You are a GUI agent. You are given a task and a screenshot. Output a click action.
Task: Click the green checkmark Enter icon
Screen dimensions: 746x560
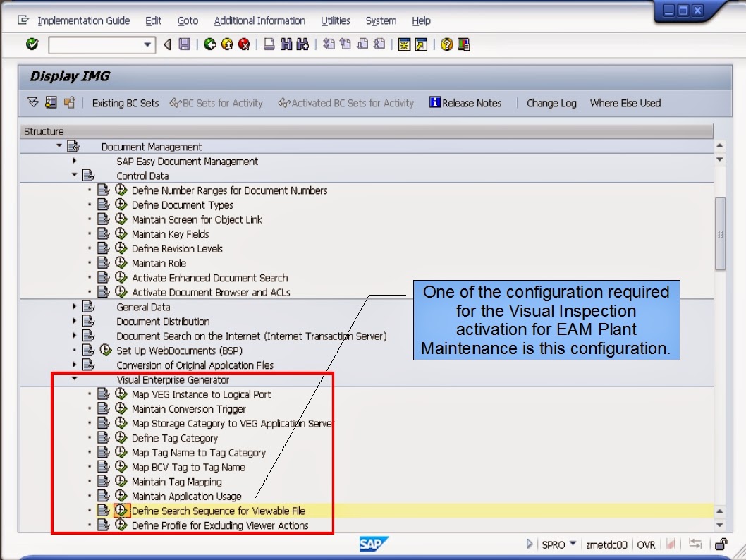31,44
